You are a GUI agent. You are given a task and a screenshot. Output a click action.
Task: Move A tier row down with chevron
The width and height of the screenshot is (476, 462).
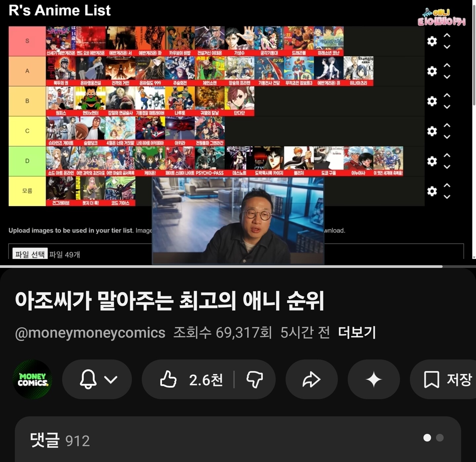point(447,77)
